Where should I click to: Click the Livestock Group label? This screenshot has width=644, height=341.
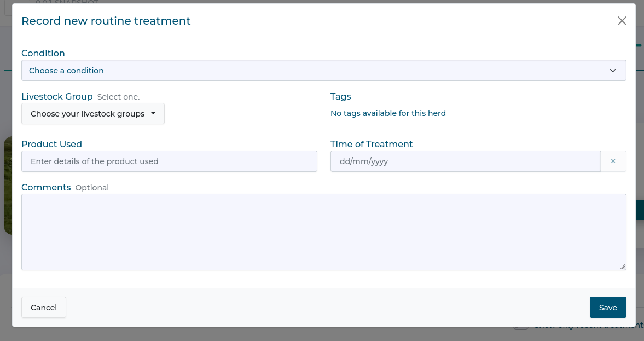point(57,96)
